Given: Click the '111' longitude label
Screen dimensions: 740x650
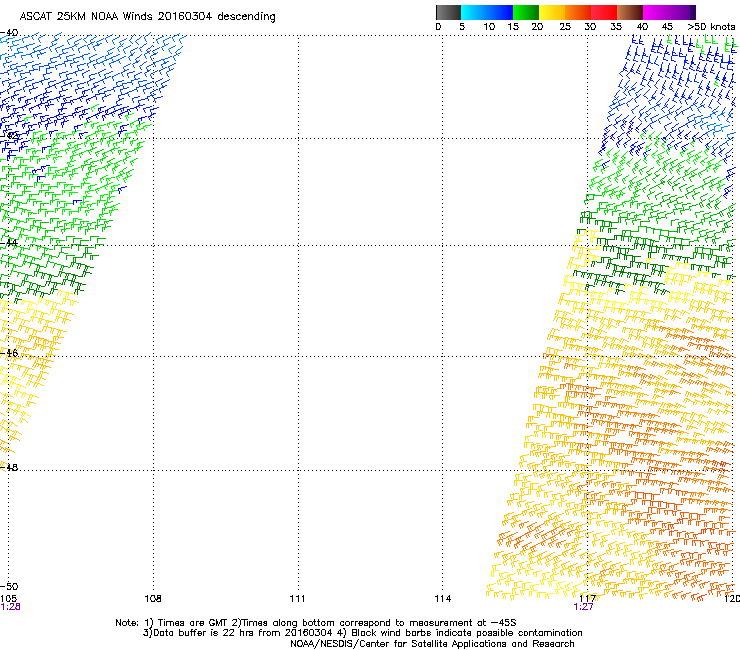Looking at the screenshot, I should coord(297,598).
